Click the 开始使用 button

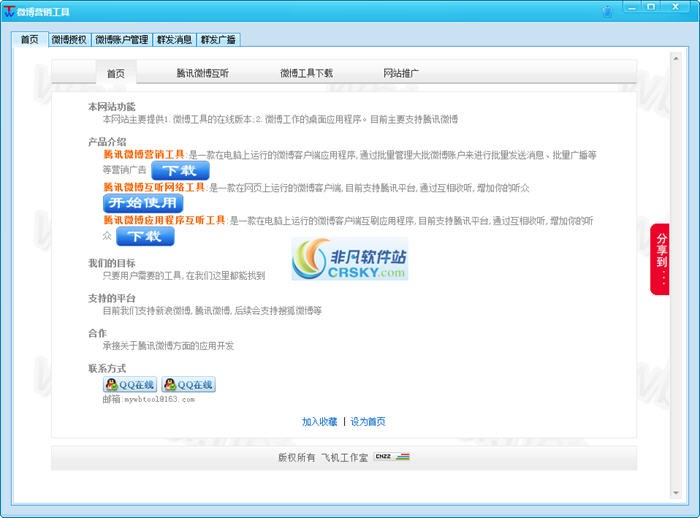click(143, 203)
